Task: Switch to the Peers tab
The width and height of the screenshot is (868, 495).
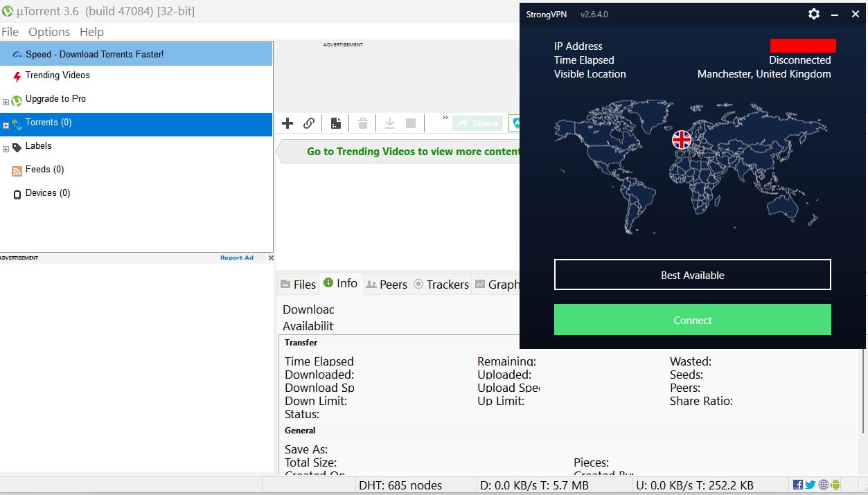Action: [x=386, y=284]
